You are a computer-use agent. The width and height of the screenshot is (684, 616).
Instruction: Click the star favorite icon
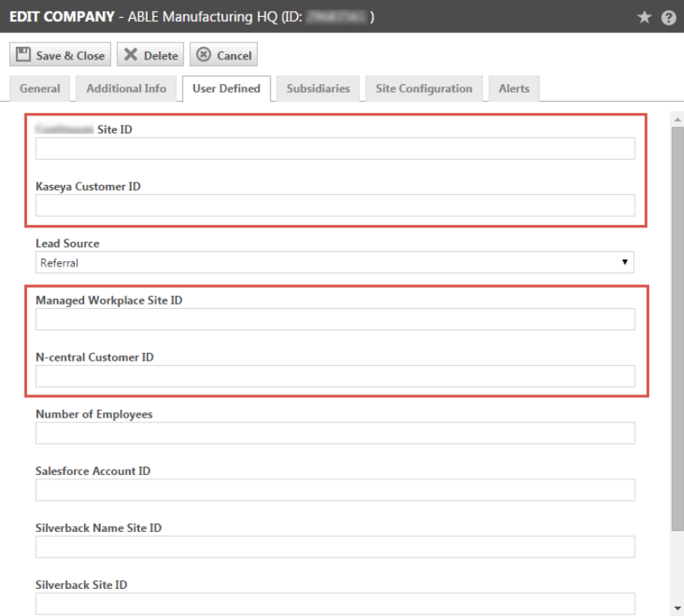click(x=644, y=17)
